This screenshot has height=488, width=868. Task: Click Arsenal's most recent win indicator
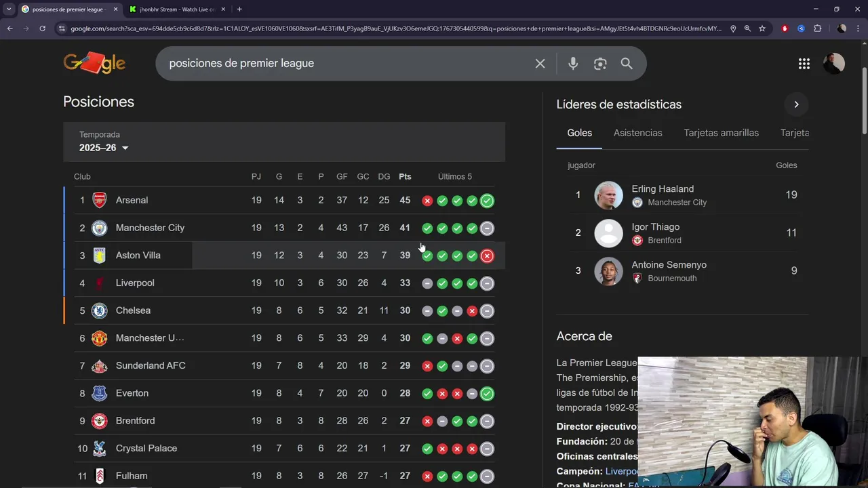pos(487,201)
